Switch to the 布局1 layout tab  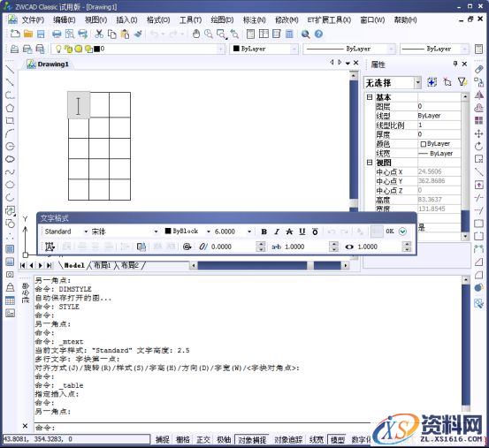click(103, 265)
